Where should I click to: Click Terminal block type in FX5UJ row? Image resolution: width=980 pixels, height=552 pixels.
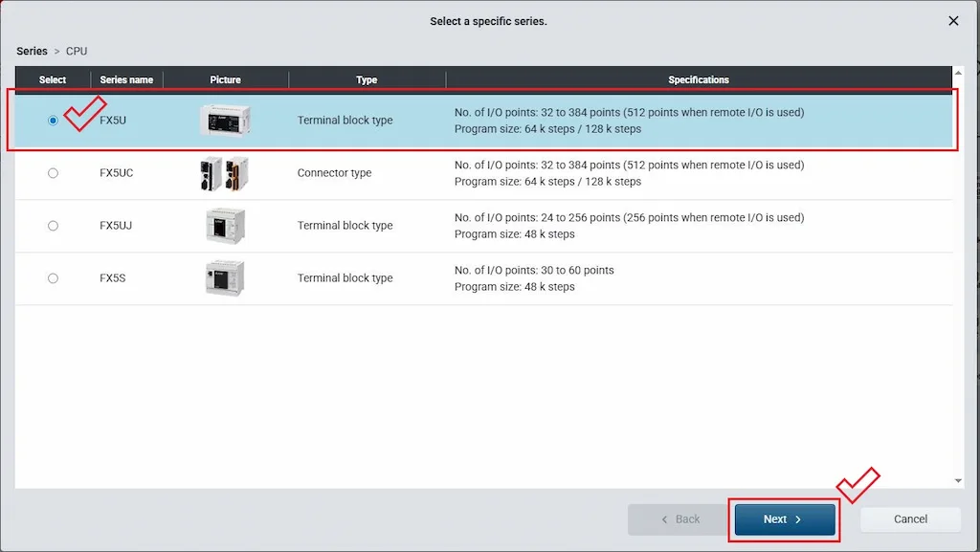click(345, 226)
